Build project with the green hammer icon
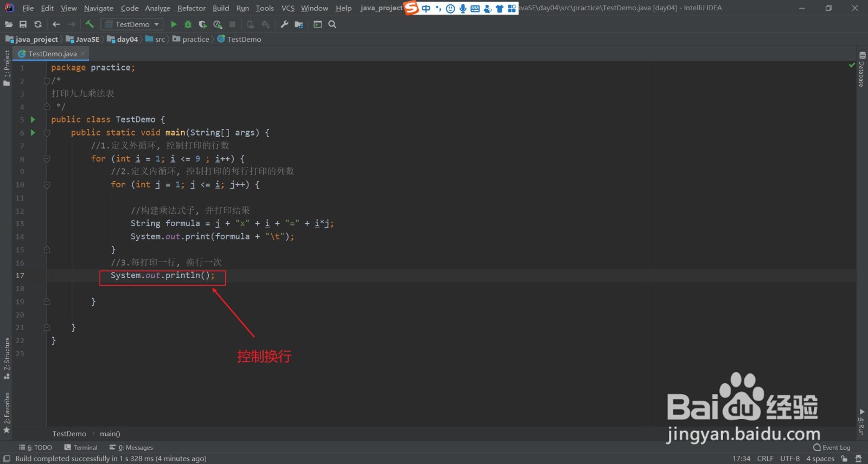Image resolution: width=868 pixels, height=464 pixels. click(x=90, y=24)
